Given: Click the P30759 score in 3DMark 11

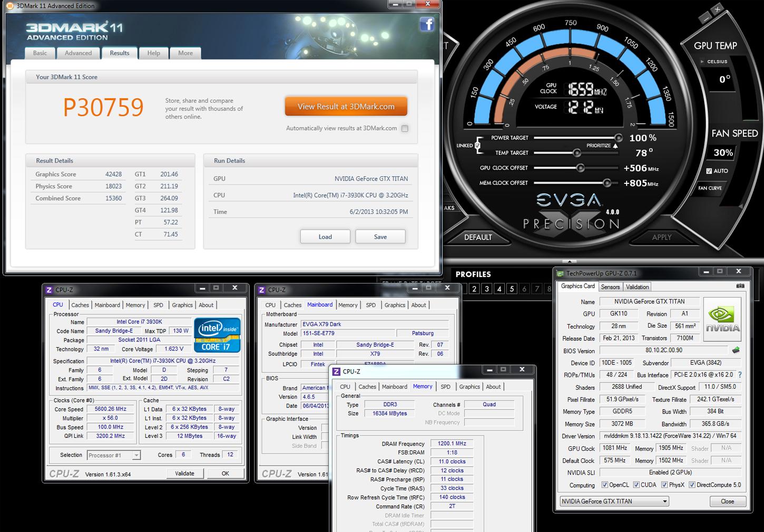Looking at the screenshot, I should 103,107.
